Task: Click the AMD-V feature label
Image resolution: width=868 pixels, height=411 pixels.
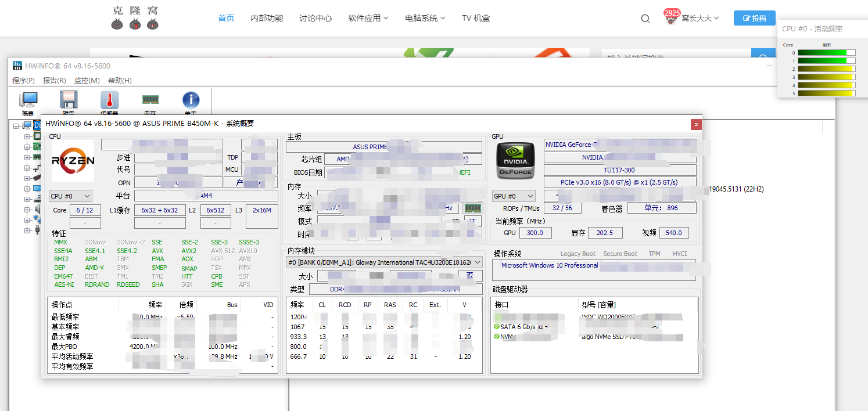Action: (94, 268)
